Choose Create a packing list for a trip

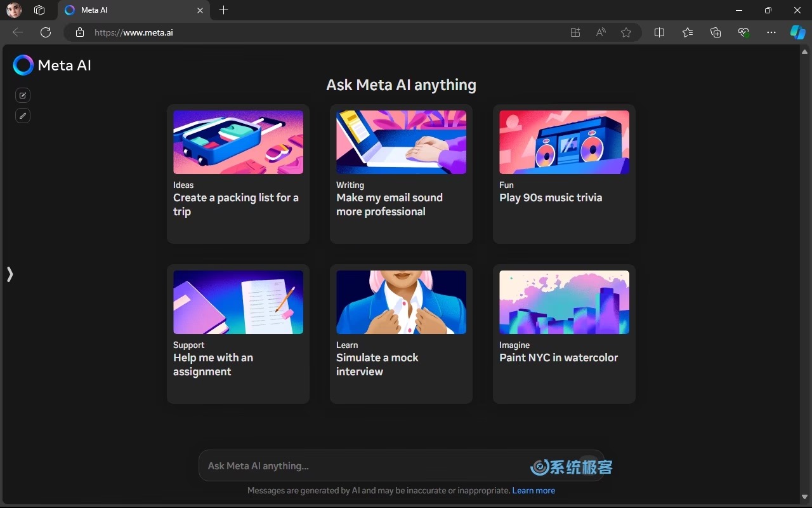[x=238, y=174]
